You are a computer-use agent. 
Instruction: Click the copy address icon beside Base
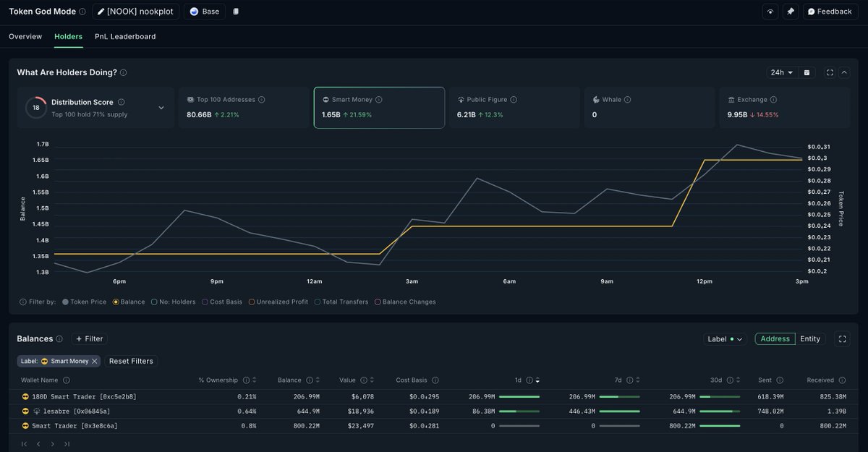[236, 12]
